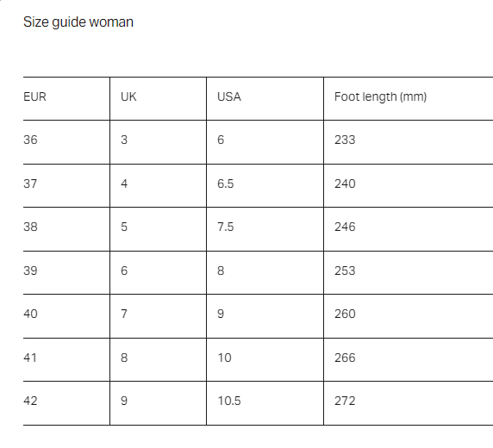Select EUR size 38 cell
Image resolution: width=493 pixels, height=448 pixels.
coord(66,229)
